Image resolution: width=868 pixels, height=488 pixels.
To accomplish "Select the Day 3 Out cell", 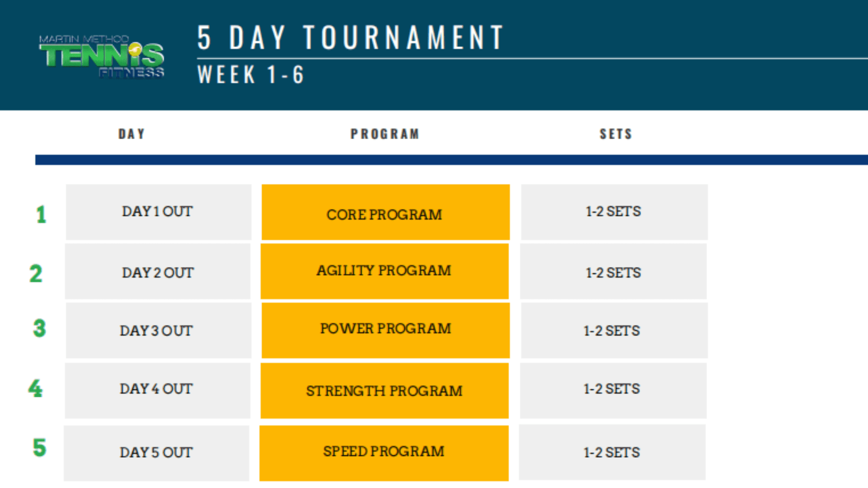I will click(159, 330).
